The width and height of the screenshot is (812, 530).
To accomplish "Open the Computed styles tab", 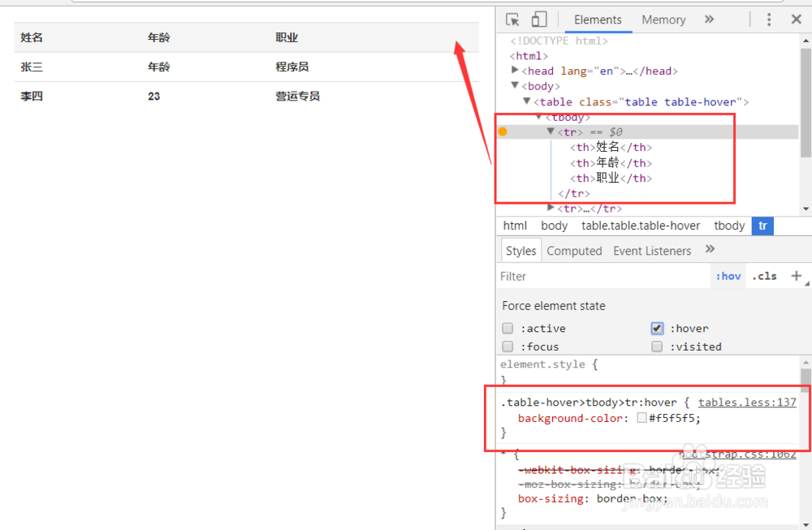I will (574, 250).
